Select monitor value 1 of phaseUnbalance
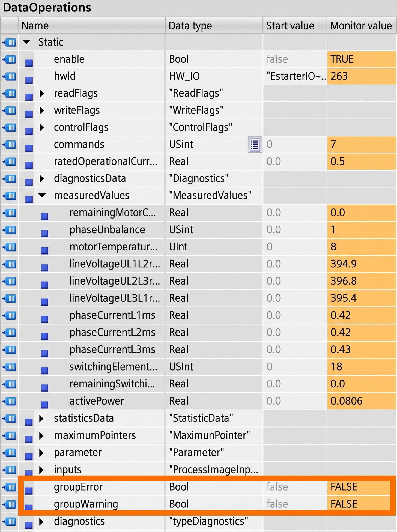Screen dimensions: 397x532 coord(361,230)
